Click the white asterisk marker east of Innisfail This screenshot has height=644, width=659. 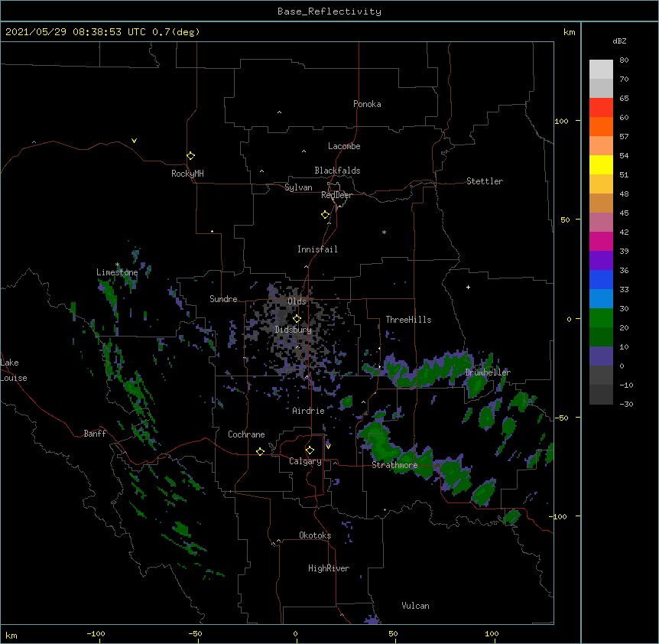[x=384, y=232]
